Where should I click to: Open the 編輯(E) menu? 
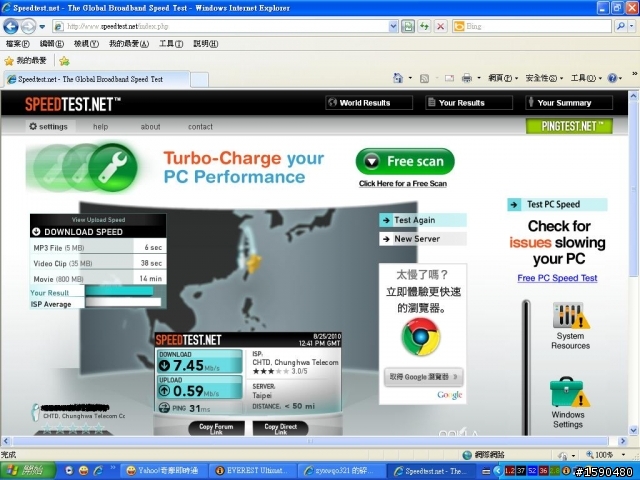point(51,44)
